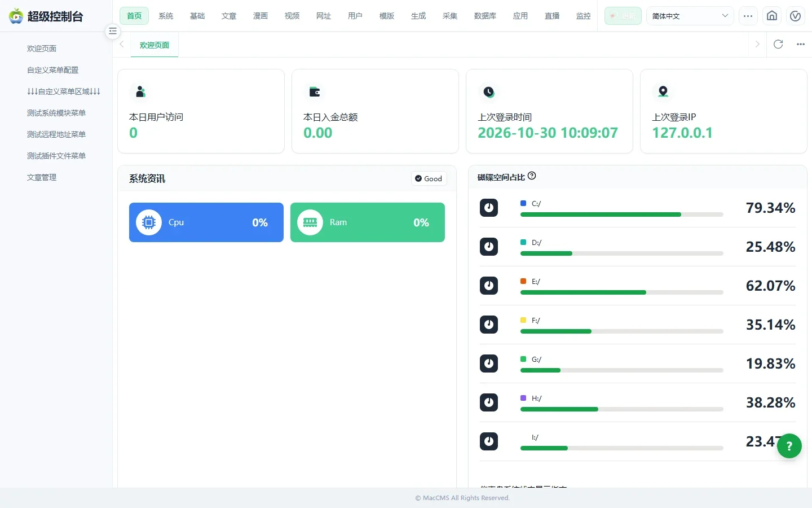The width and height of the screenshot is (812, 508).
Task: Open 自定义菜单配置 in the sidebar
Action: (53, 70)
